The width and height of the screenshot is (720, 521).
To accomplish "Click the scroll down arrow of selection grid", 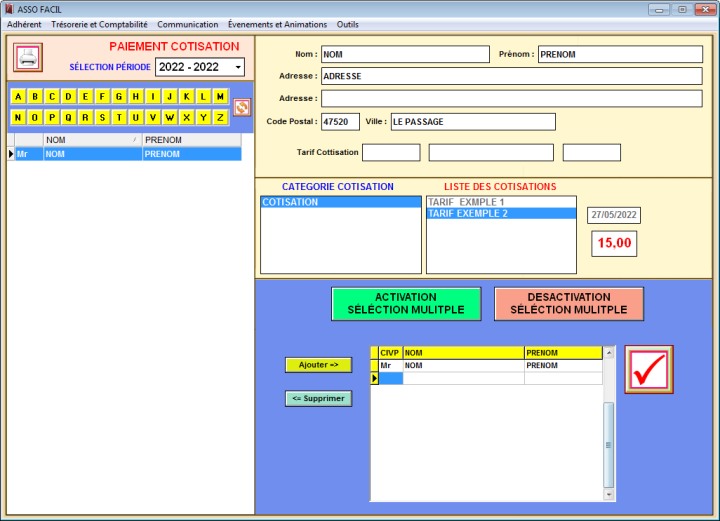I will 609,494.
